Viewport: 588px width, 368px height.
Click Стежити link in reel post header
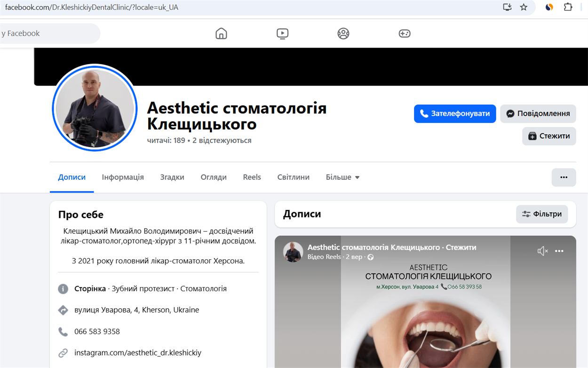point(461,248)
